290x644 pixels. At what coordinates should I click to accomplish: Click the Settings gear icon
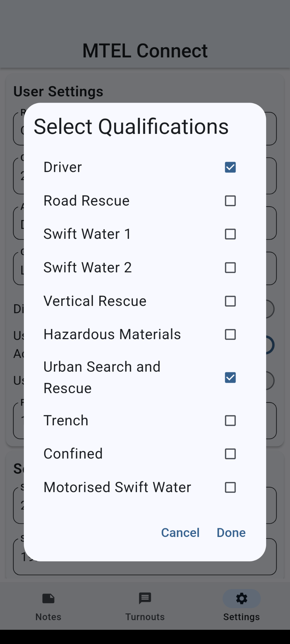tap(242, 599)
